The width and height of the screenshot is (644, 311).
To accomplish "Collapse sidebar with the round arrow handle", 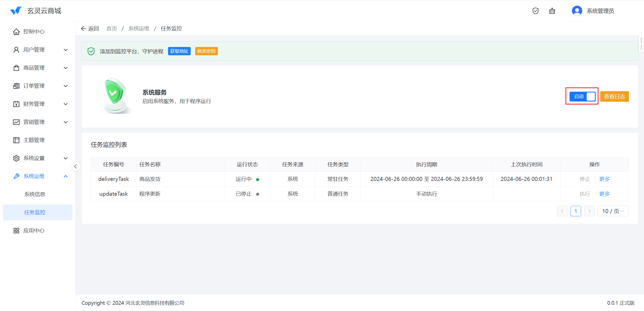I will pos(75,166).
